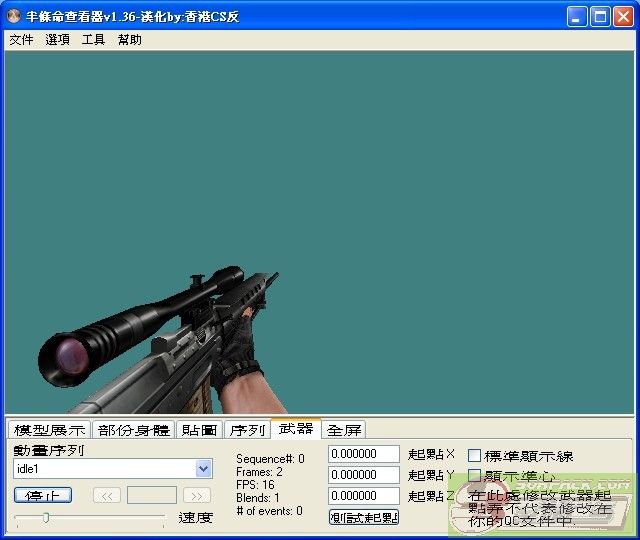This screenshot has height=540, width=640.
Task: Maximize the model viewer window
Action: (600, 17)
